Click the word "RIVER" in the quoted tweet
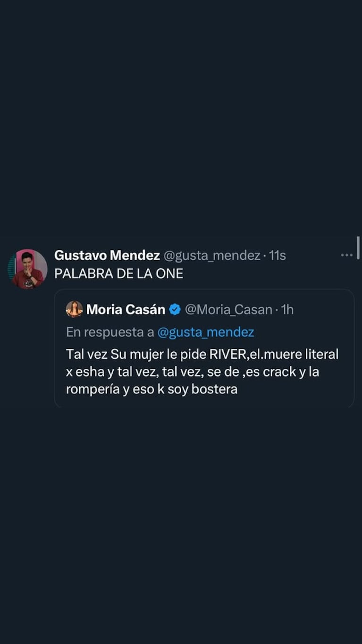Screen dimensions: 362x644 click(x=228, y=354)
